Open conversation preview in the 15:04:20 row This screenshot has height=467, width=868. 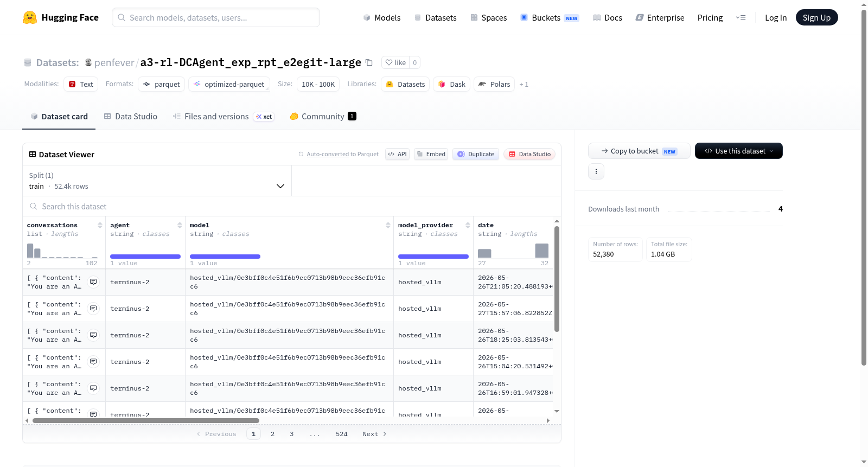(93, 362)
